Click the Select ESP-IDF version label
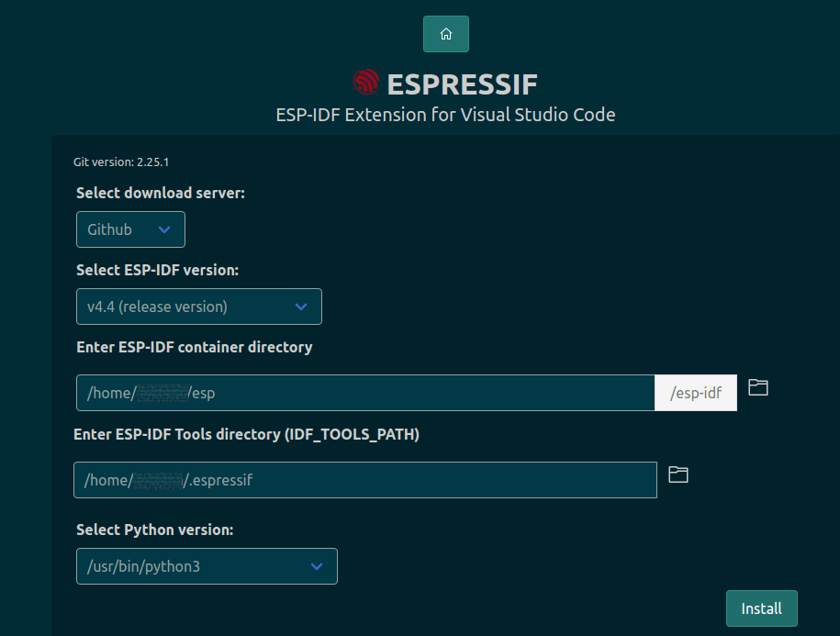The width and height of the screenshot is (840, 636). [x=158, y=270]
